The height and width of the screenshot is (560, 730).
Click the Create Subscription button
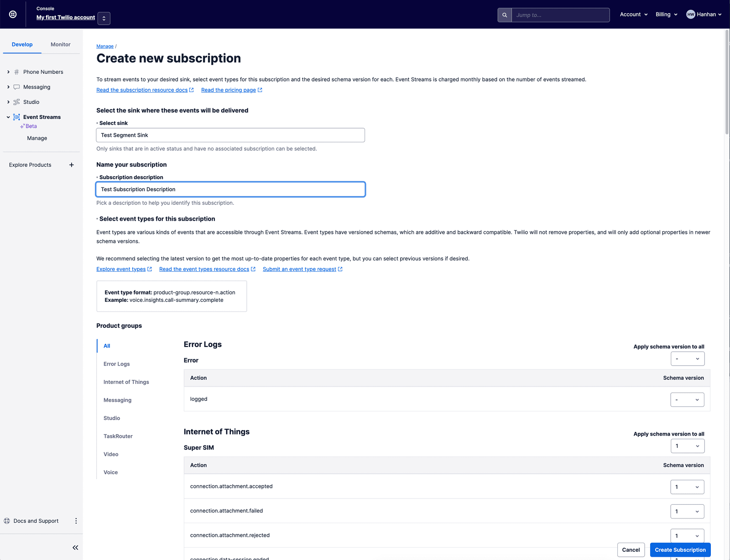pos(680,550)
